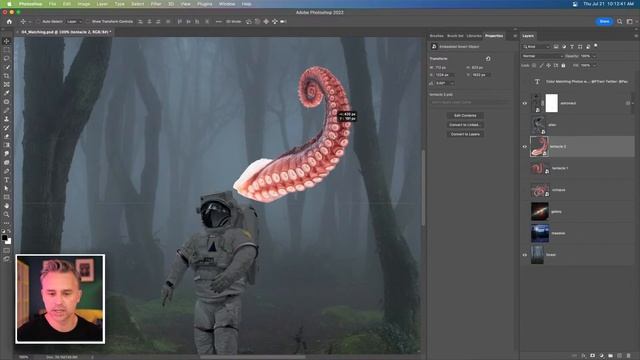640x360 pixels.
Task: Click the canvas vertical scrollbar
Action: [423, 188]
